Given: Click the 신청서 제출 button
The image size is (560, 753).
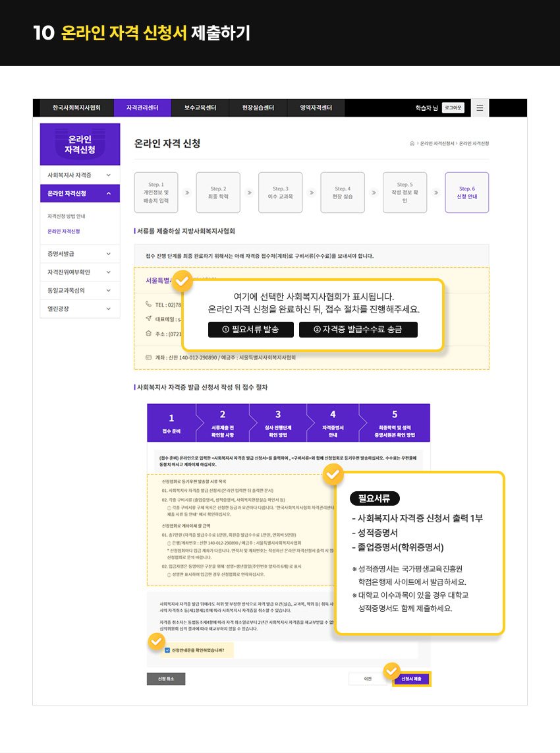Looking at the screenshot, I should click(x=411, y=679).
